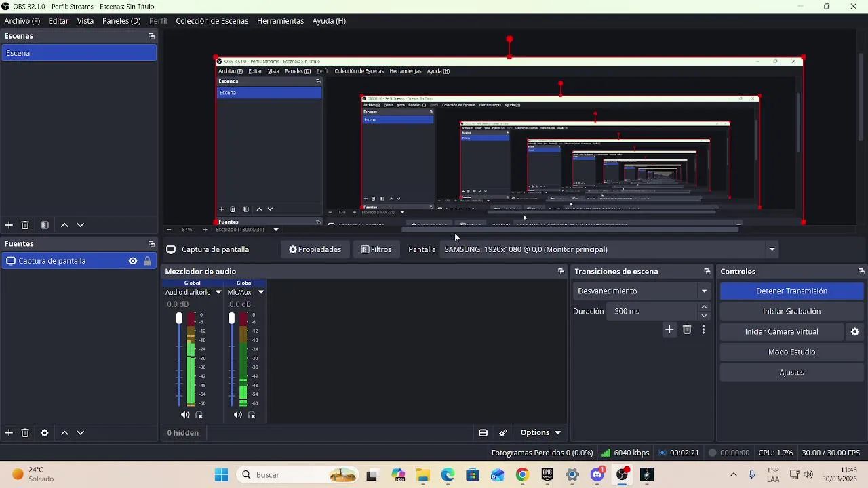Viewport: 868px width, 488px height.
Task: Open Ajustes settings button
Action: pos(791,373)
